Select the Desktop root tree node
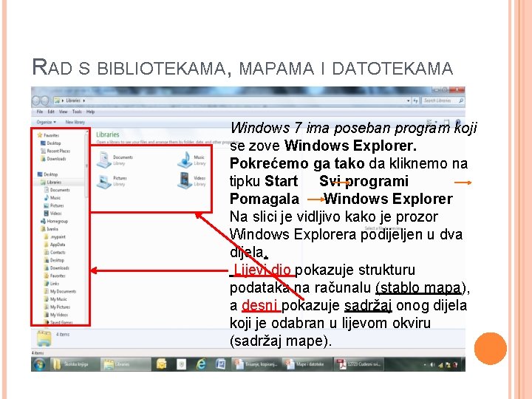532x399 pixels. click(x=47, y=174)
